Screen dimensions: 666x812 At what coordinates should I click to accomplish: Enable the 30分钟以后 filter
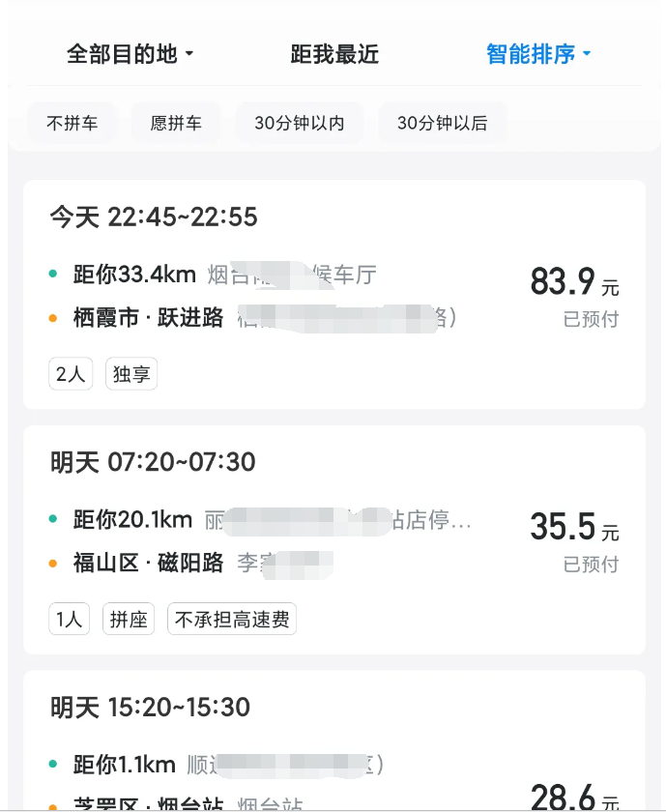tap(442, 124)
